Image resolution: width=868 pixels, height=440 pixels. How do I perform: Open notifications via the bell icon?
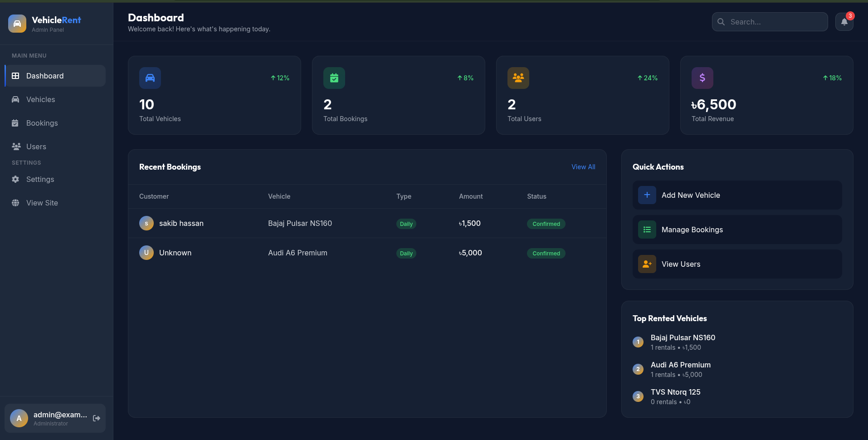click(x=844, y=21)
